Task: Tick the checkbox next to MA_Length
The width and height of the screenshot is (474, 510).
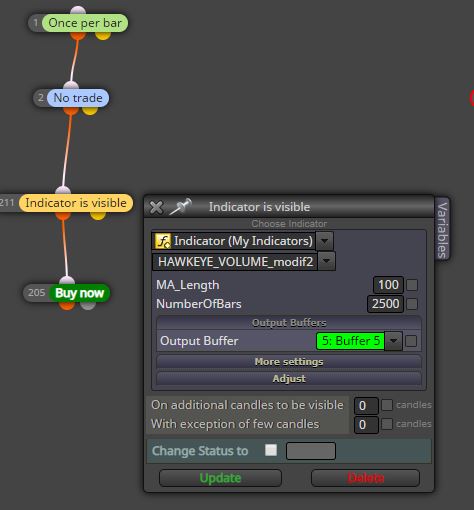Action: (x=412, y=285)
